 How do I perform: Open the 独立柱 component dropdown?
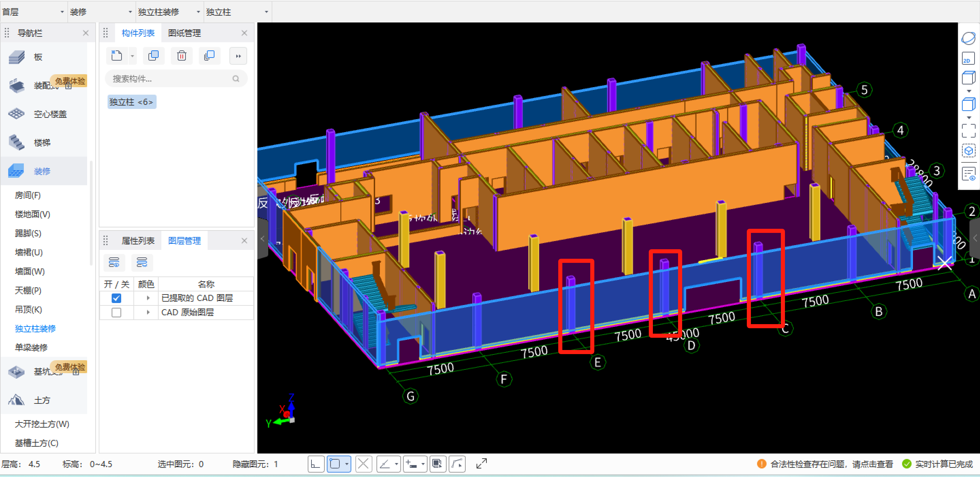237,12
